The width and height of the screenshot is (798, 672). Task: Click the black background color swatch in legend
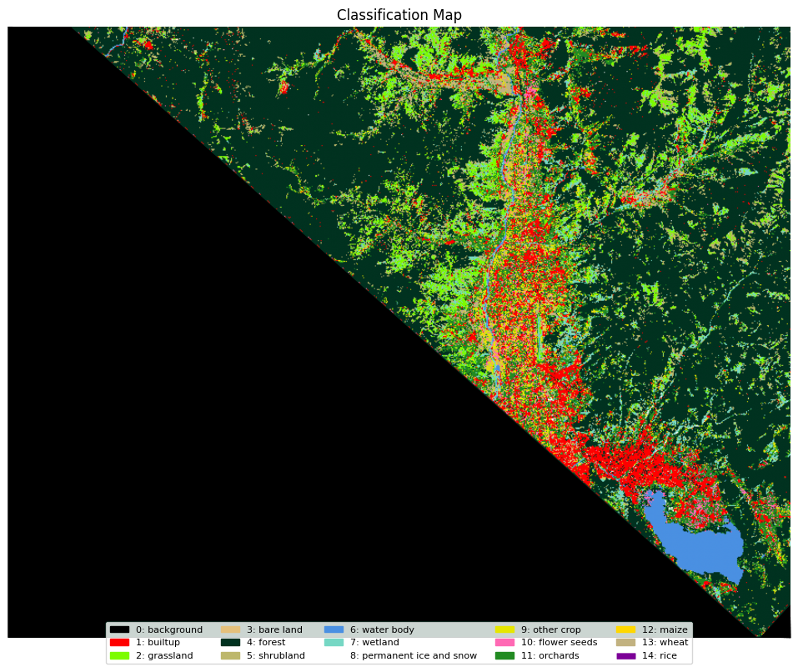(x=119, y=629)
